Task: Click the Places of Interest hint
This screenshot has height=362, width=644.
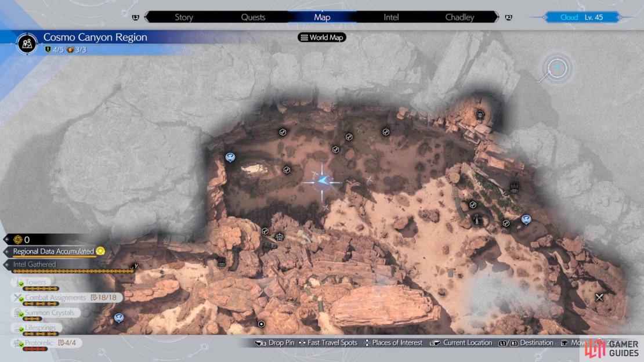Action: click(393, 343)
